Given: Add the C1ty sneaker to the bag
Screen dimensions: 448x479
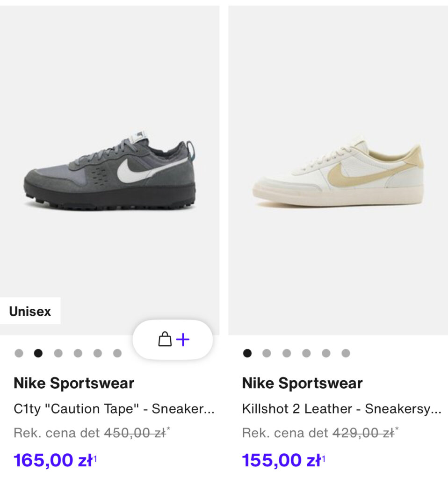Looking at the screenshot, I should click(173, 340).
